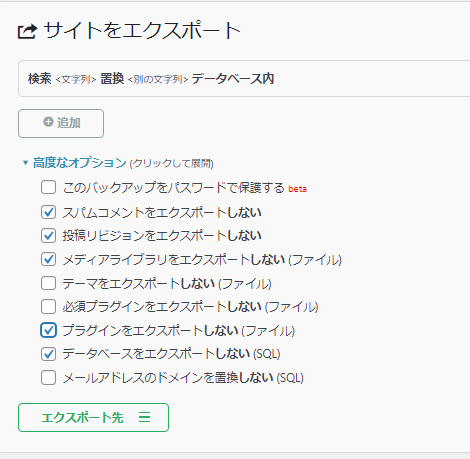Click the red beta label
470x459 pixels.
click(297, 189)
